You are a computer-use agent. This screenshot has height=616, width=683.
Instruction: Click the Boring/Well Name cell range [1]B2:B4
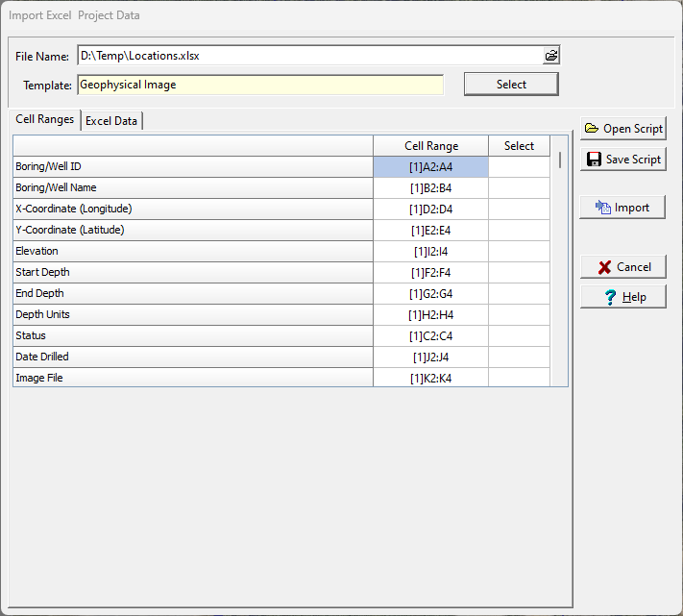tap(430, 188)
